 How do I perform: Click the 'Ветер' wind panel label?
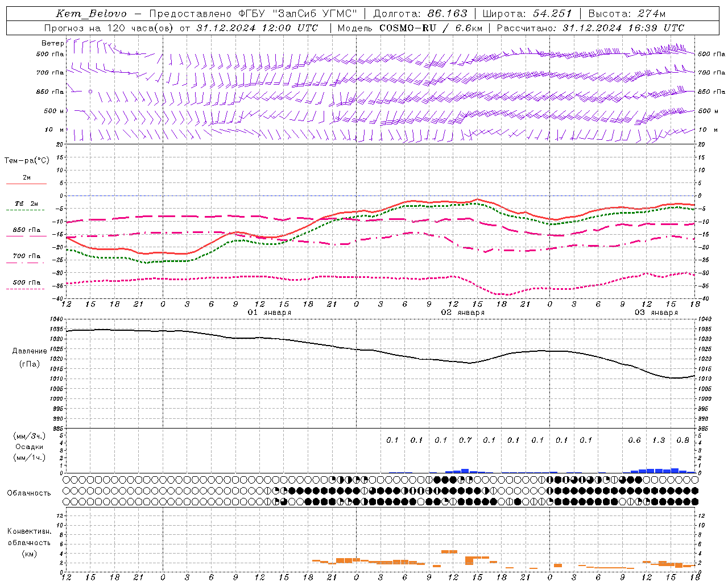coord(52,43)
